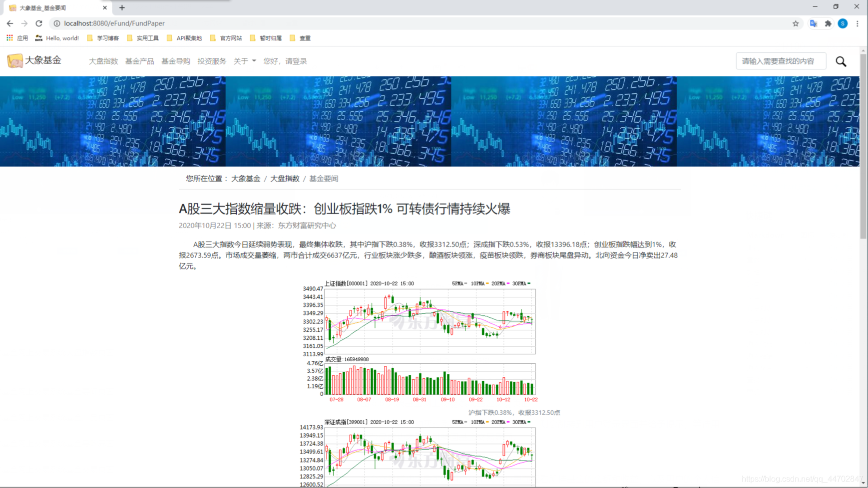Click the 大盘指数 breadcrumb link

click(285, 179)
